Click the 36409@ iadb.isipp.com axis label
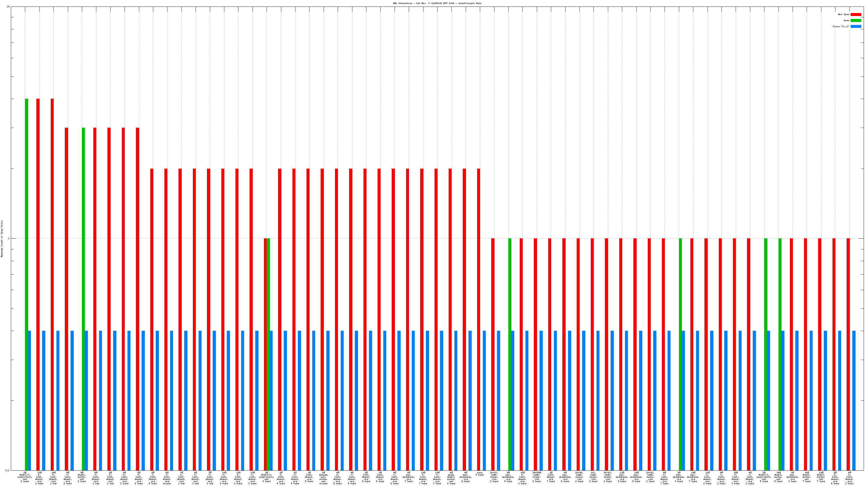Image resolution: width=868 pixels, height=488 pixels. (x=537, y=477)
